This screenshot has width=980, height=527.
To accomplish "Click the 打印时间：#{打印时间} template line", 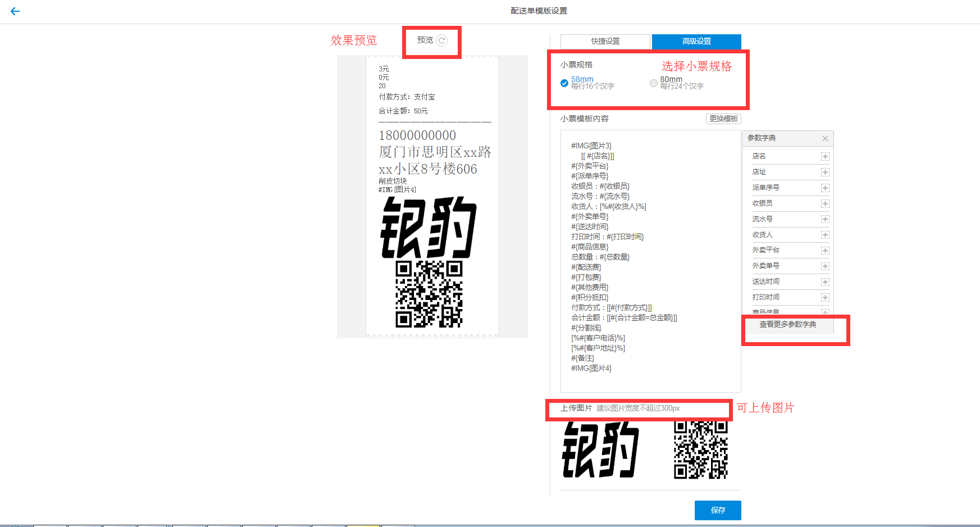I will 608,237.
